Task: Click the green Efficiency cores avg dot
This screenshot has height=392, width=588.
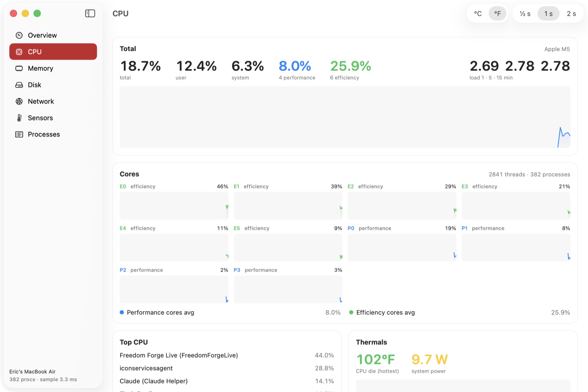Action: click(x=351, y=313)
